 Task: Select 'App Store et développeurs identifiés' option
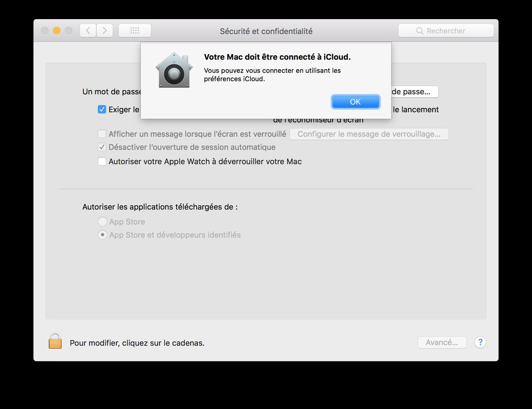pyautogui.click(x=102, y=235)
